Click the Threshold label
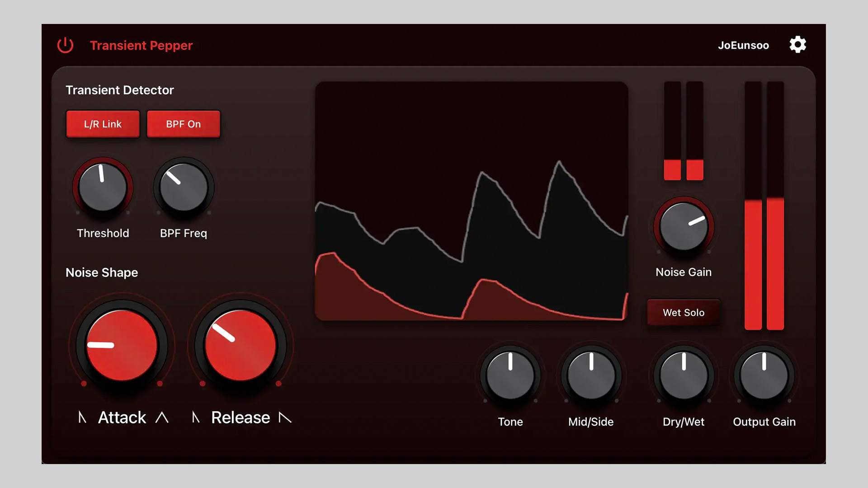Screen dimensions: 868x488 pyautogui.click(x=103, y=233)
